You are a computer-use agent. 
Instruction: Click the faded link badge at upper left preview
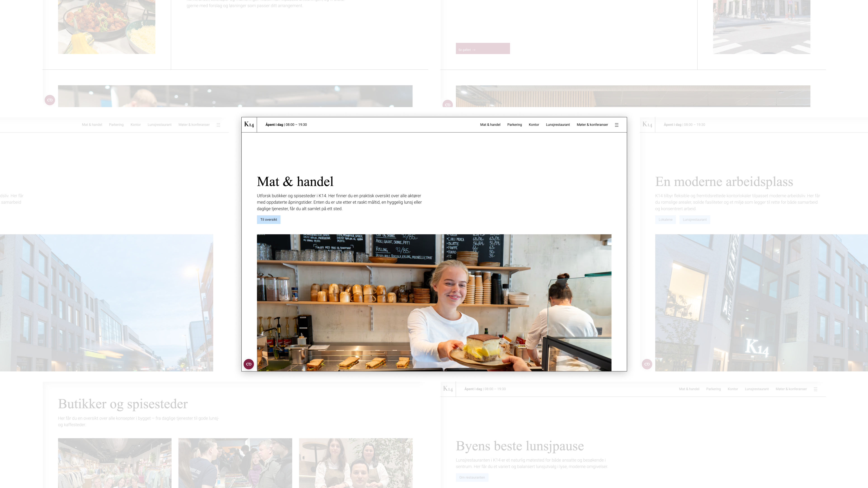(x=50, y=100)
